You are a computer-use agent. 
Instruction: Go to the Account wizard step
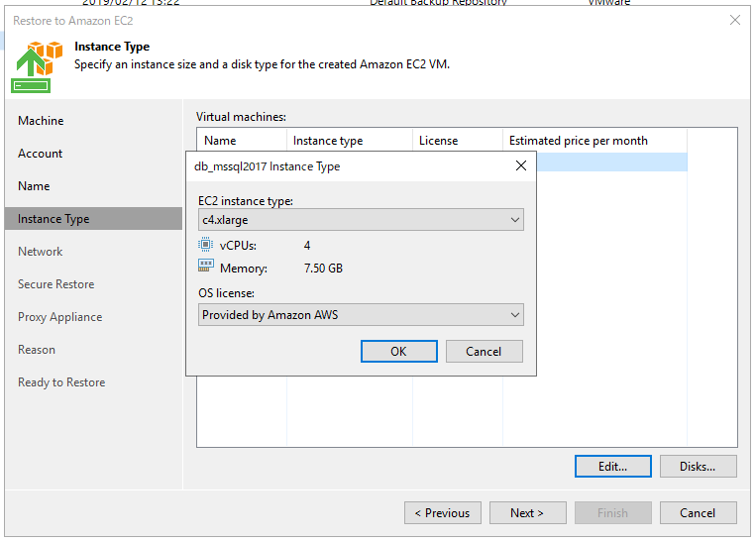(x=40, y=154)
